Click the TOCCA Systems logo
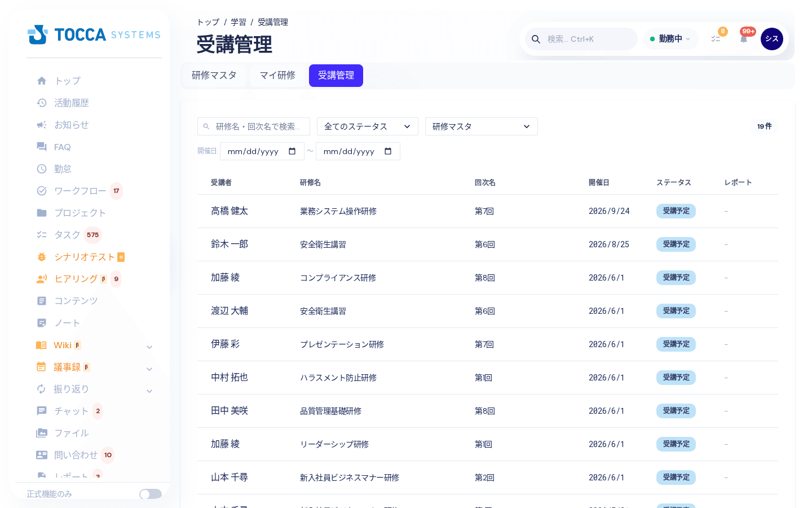The image size is (812, 508). pos(94,34)
